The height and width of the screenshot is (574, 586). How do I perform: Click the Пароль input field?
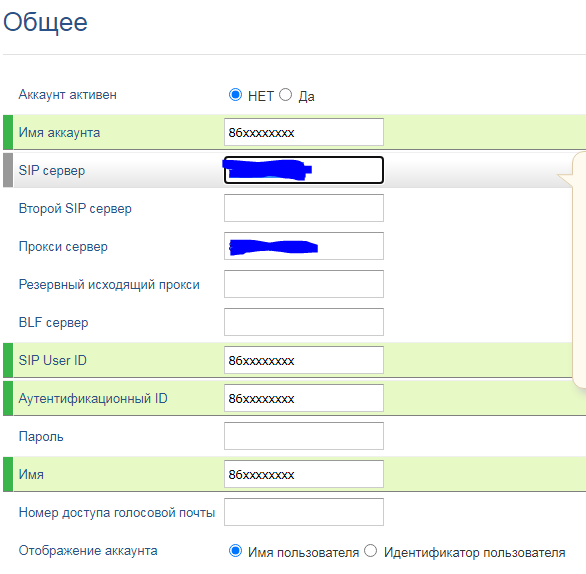pos(304,436)
